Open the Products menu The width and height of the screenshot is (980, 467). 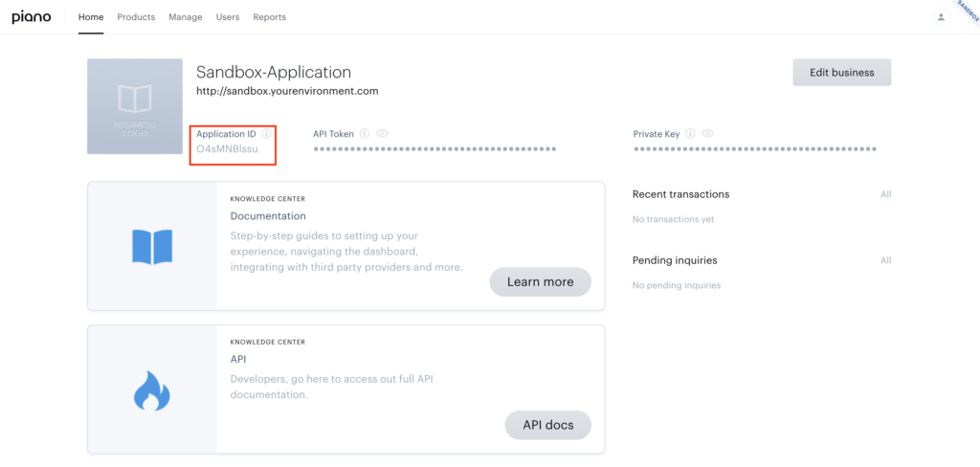[136, 17]
